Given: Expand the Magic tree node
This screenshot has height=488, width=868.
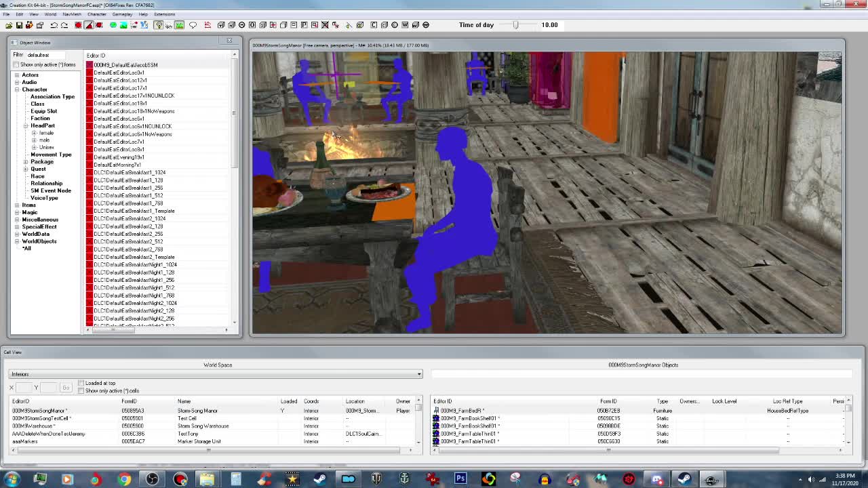Looking at the screenshot, I should tap(17, 212).
